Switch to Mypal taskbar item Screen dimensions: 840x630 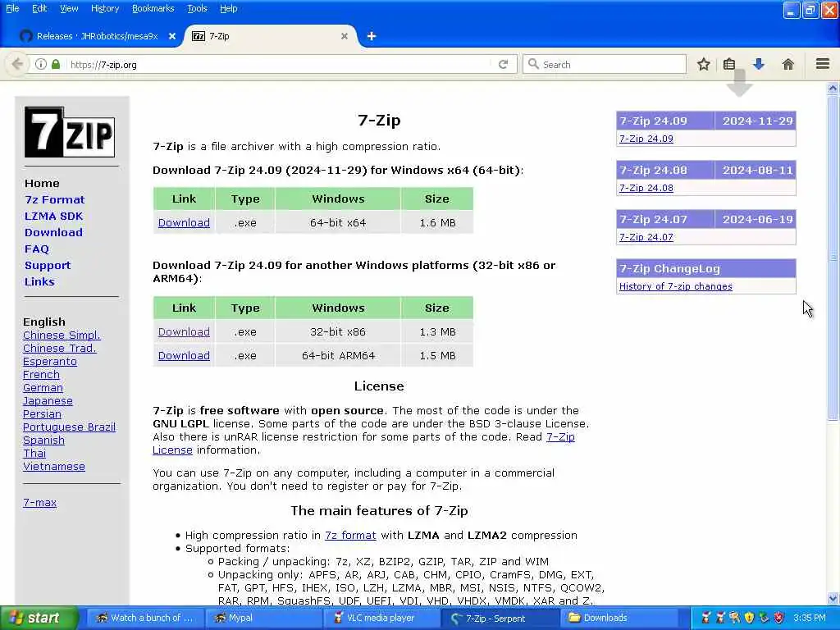click(262, 618)
